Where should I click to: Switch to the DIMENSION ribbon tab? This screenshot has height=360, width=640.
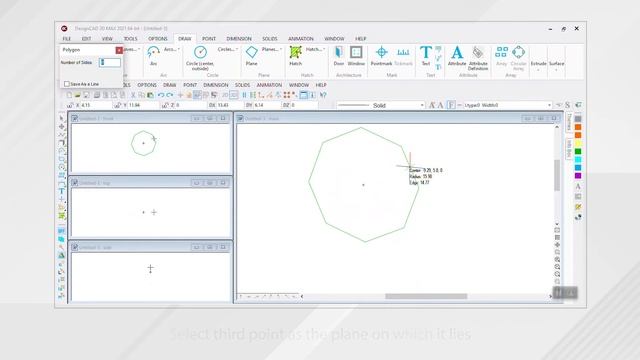click(239, 39)
